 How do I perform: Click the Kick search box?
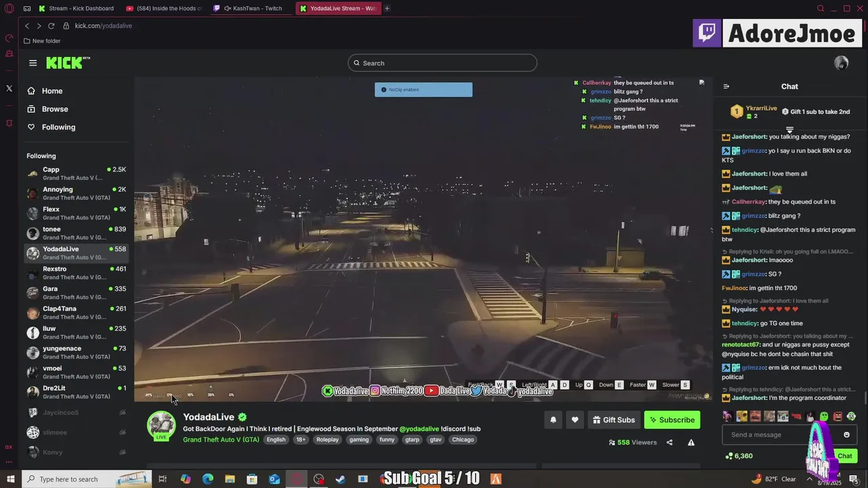point(442,63)
